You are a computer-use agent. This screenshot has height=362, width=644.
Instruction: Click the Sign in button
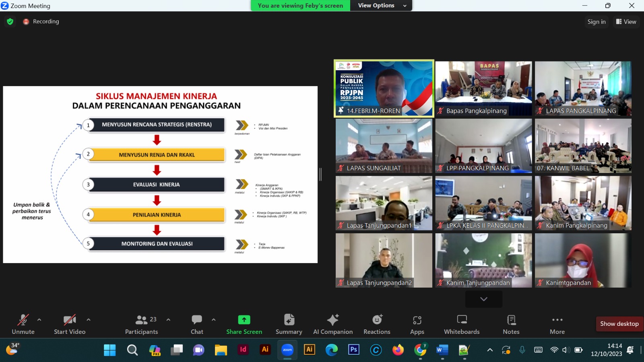[596, 22]
